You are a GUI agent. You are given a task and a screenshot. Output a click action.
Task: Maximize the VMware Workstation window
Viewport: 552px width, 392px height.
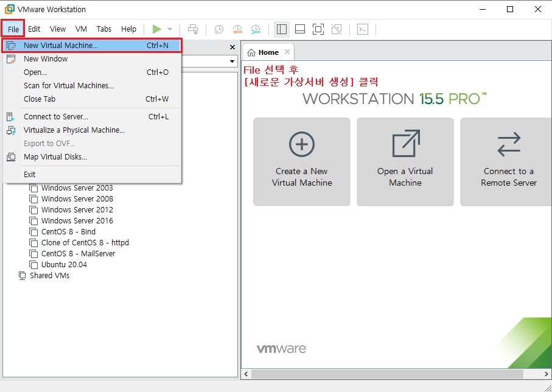pyautogui.click(x=510, y=9)
